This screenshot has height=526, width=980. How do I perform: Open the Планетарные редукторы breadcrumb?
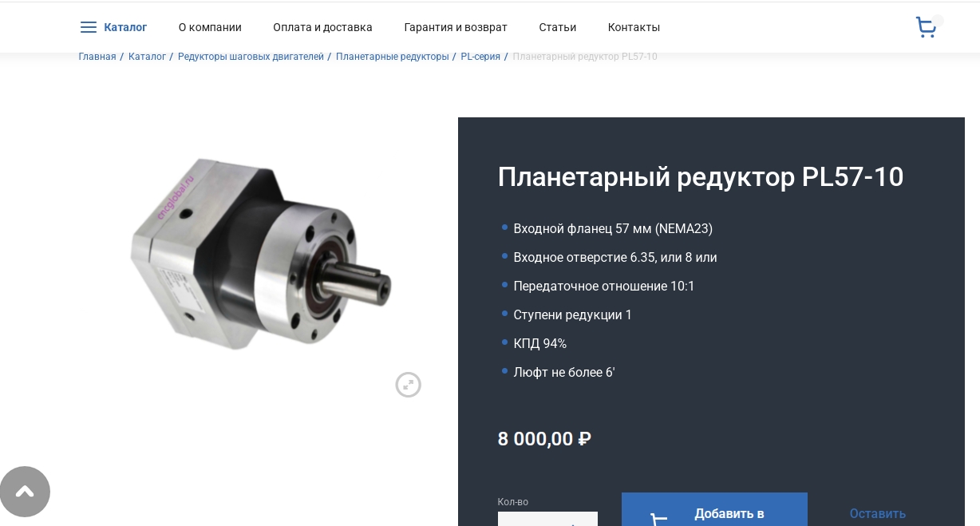click(392, 57)
